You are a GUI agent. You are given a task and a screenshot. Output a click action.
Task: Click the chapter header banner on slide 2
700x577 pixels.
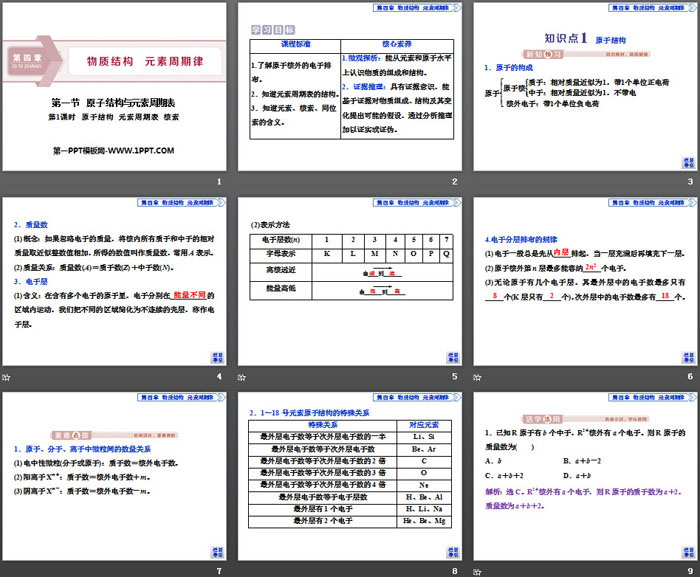point(417,8)
